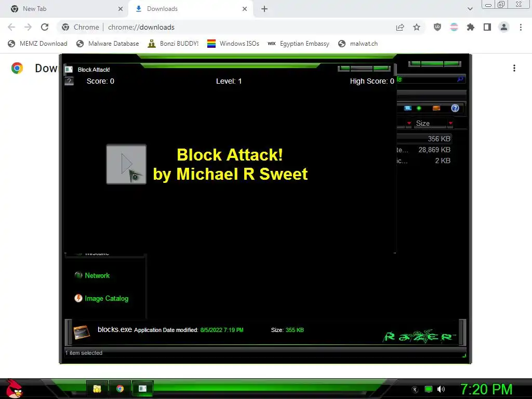Go back in Chrome

click(x=11, y=27)
